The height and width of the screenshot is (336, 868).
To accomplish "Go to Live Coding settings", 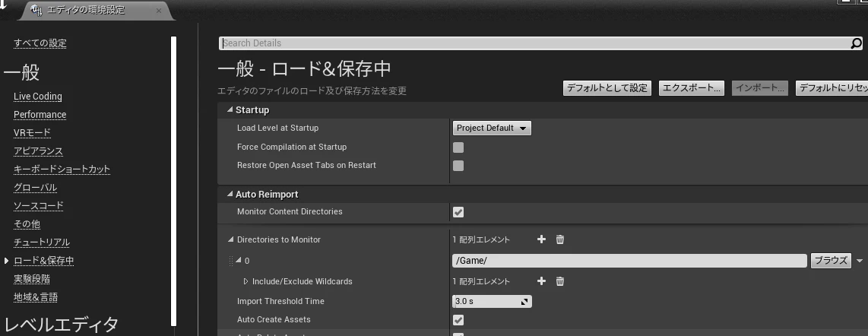I will 38,97.
